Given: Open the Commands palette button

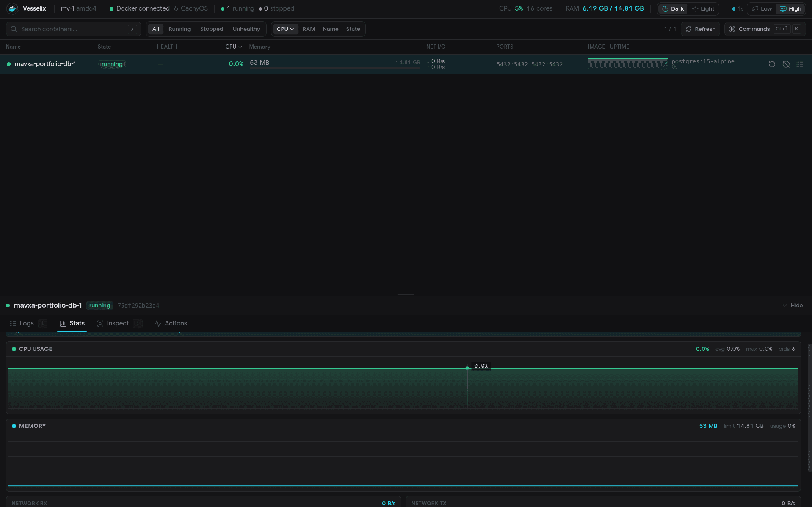Looking at the screenshot, I should point(765,29).
